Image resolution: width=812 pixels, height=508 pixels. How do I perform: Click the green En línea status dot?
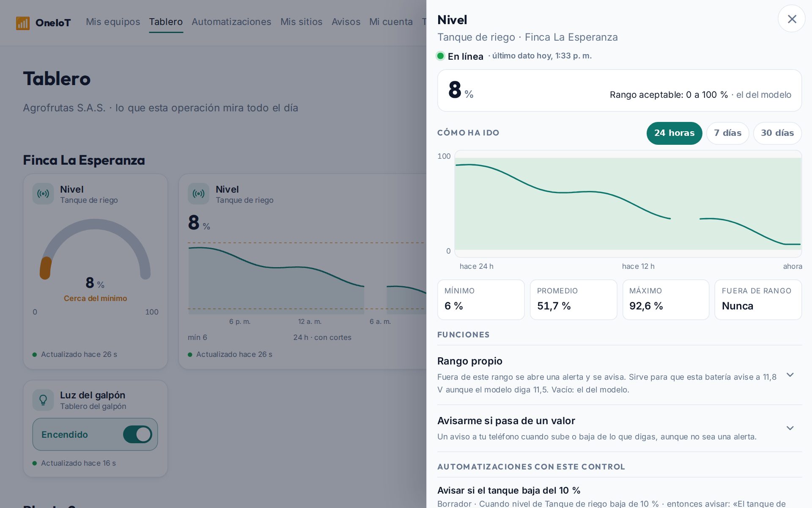pyautogui.click(x=440, y=56)
